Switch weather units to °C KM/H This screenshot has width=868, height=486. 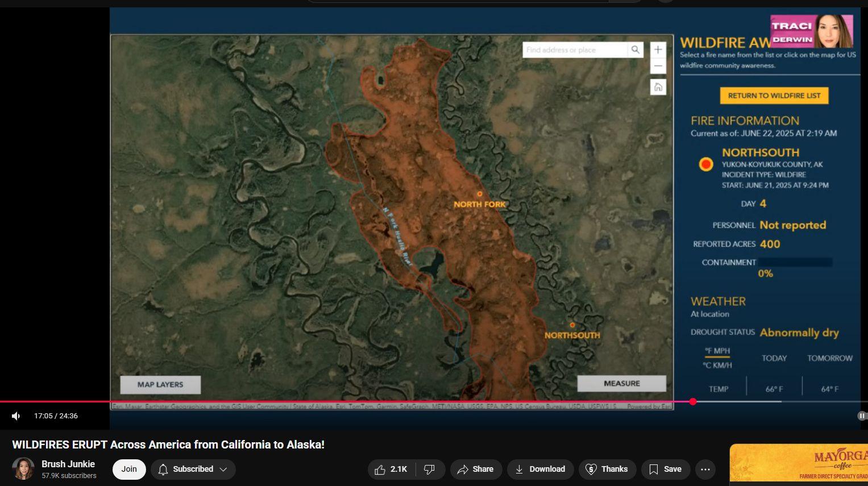click(x=717, y=365)
